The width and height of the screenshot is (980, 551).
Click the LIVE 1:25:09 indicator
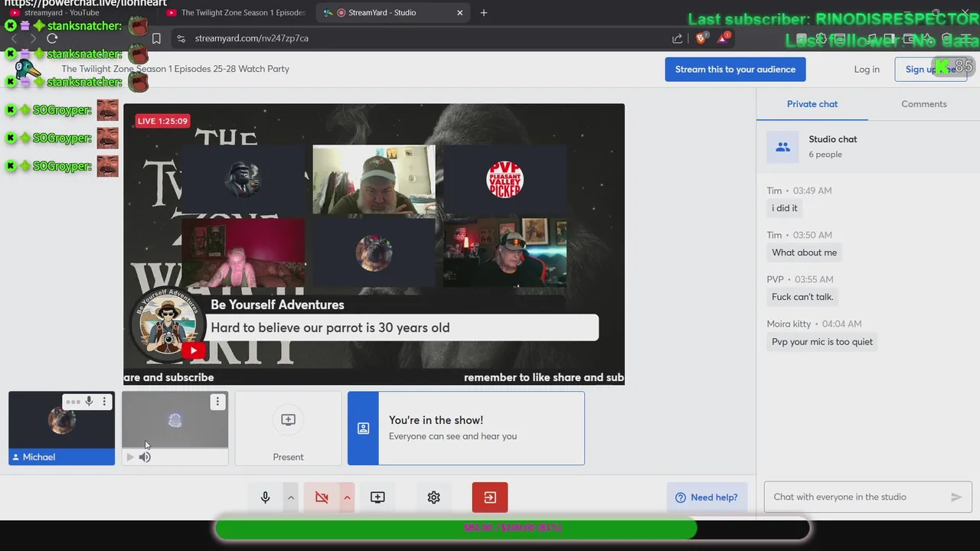click(162, 121)
